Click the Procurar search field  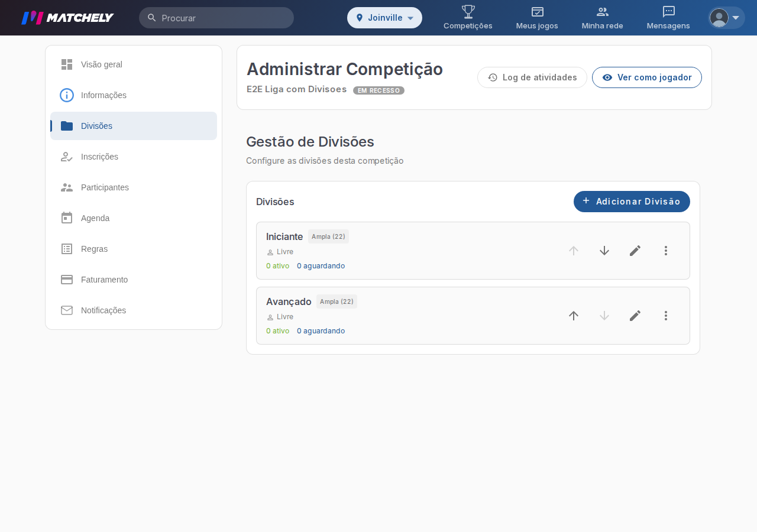216,18
